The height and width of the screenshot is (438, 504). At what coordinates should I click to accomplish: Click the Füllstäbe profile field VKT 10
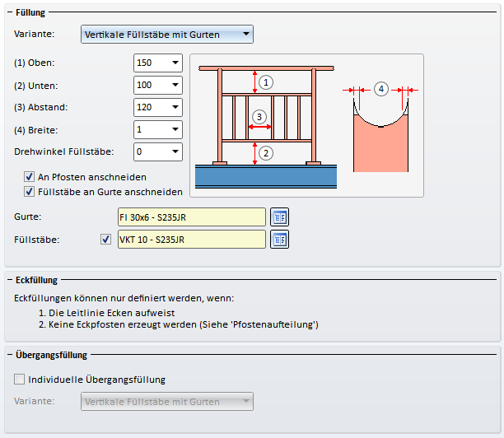tap(192, 240)
